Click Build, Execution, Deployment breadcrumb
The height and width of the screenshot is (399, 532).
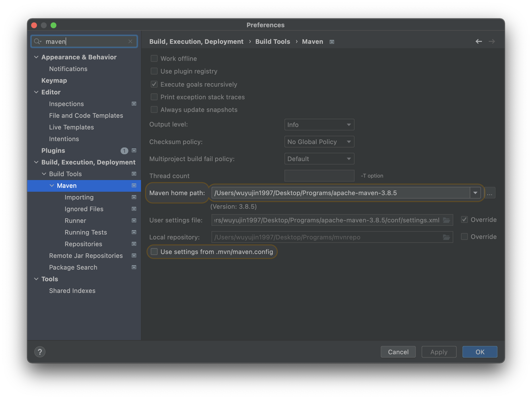[x=196, y=42]
